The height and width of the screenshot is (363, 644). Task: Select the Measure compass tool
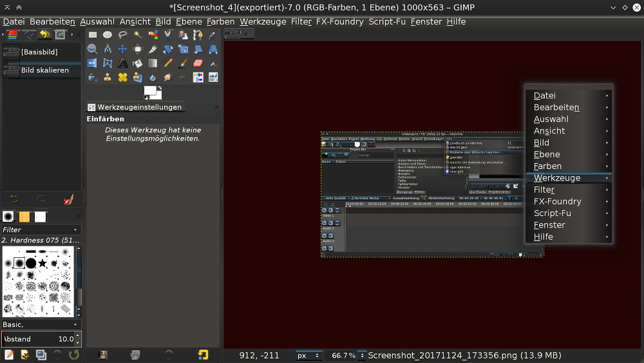[108, 50]
